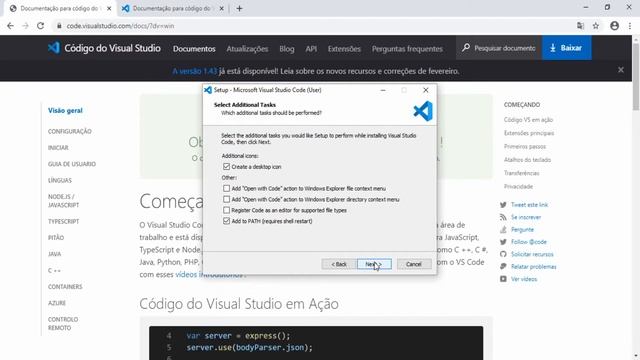Click the browser forward arrow
Screen dimensions: 640x360
[x=25, y=26]
